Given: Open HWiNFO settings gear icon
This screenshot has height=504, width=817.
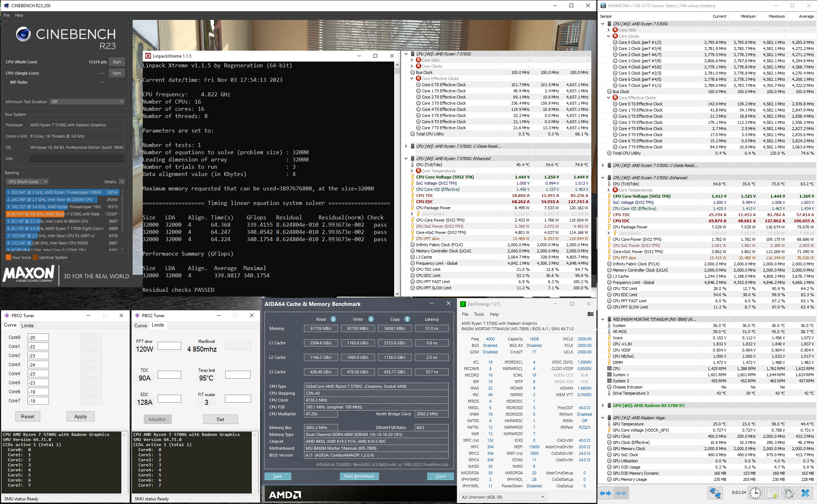Looking at the screenshot, I should (788, 493).
